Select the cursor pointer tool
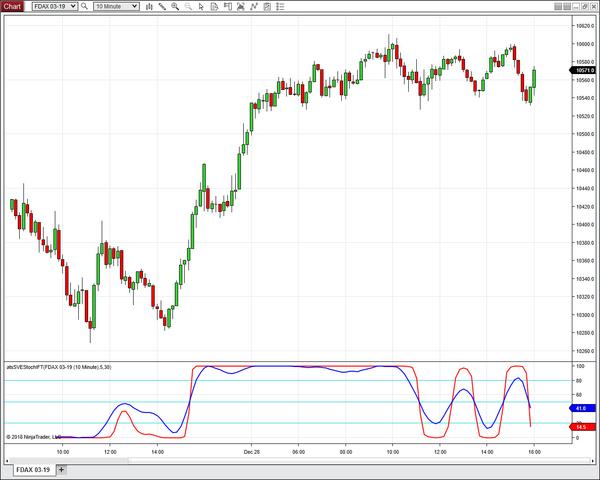The width and height of the screenshot is (600, 480). [201, 7]
